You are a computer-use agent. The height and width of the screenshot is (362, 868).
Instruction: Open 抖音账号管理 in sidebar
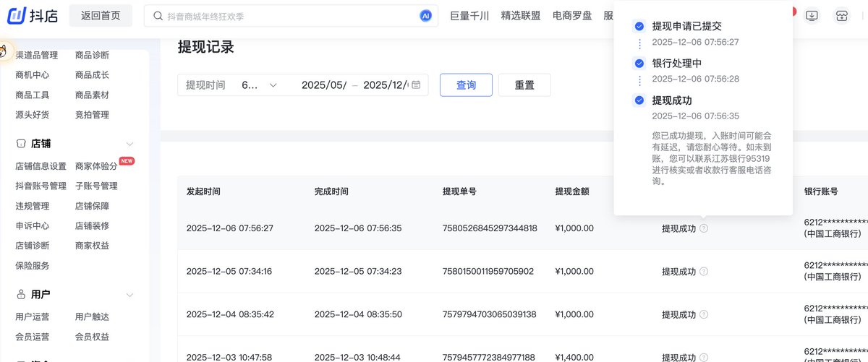point(41,186)
